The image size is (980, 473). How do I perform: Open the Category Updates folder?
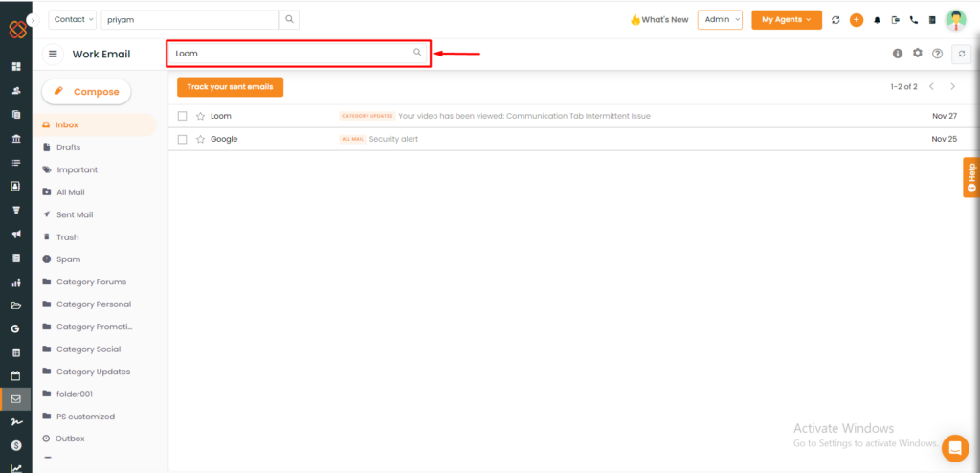click(95, 372)
